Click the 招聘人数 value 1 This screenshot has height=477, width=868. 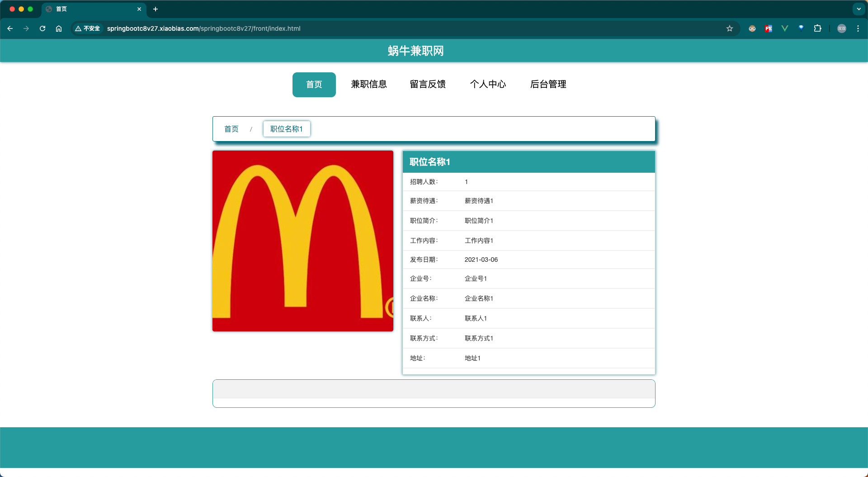point(466,182)
